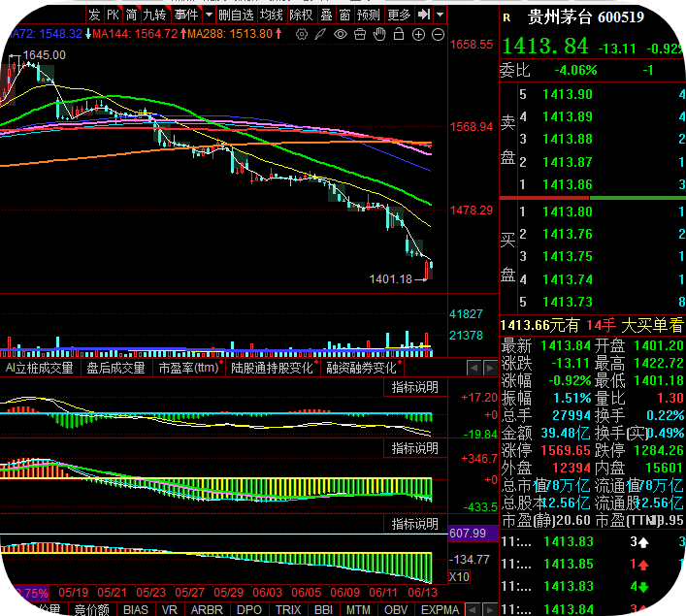The image size is (686, 616).
Task: Click the 叠 overlay button
Action: tap(326, 15)
